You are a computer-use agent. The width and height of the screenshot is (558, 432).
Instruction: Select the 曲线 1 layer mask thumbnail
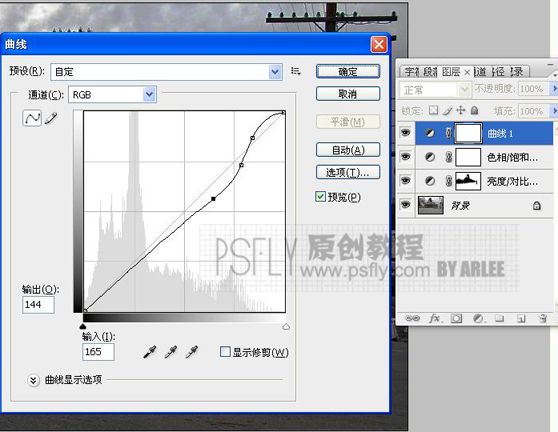[468, 133]
